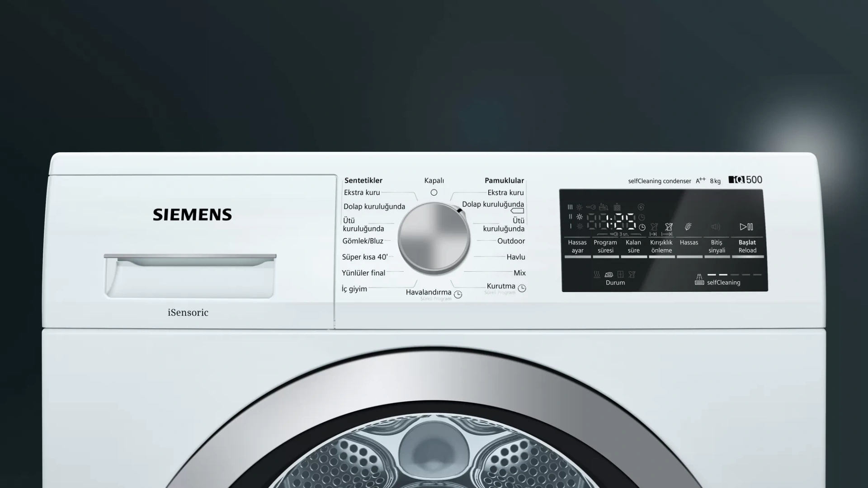Toggle the Hassas ayar setting button
This screenshot has width=868, height=488.
tap(577, 247)
